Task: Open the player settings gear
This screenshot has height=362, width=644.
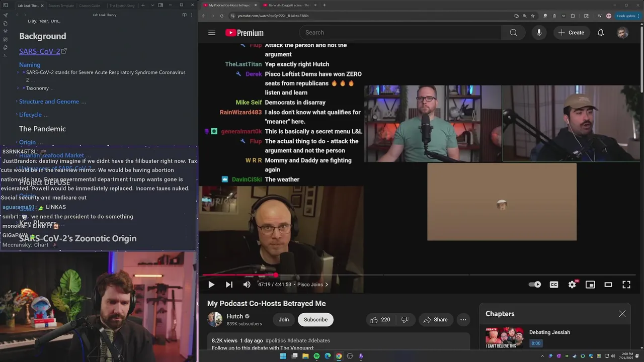Action: [572, 285]
